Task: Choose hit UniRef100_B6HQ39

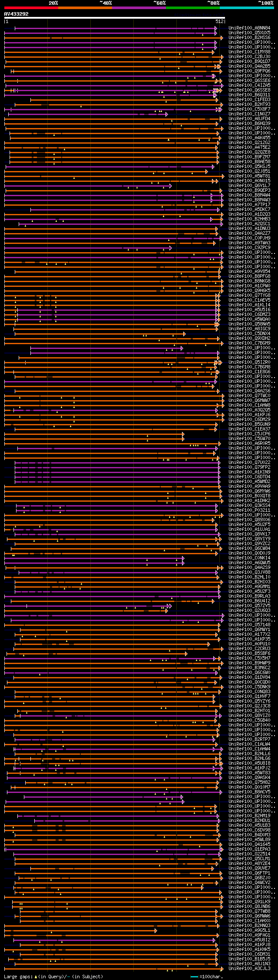Action: [249, 123]
